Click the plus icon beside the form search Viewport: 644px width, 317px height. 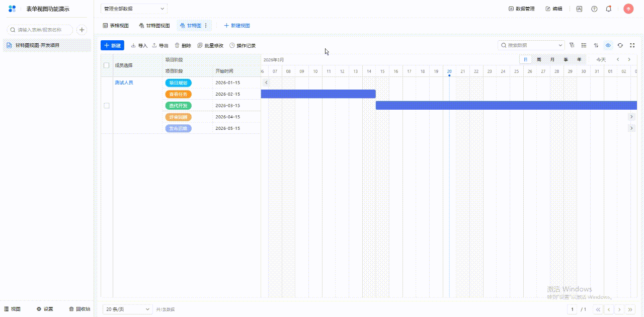[x=82, y=30]
